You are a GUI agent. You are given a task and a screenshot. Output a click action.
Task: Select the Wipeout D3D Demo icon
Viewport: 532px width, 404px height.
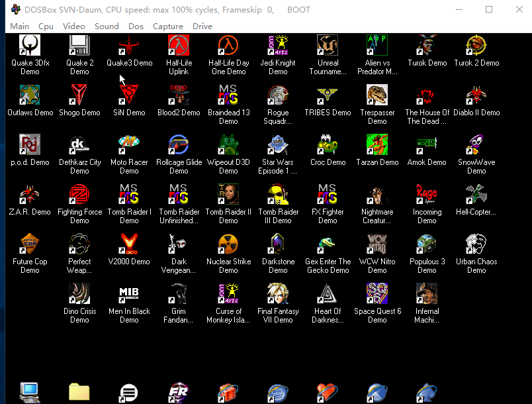tap(228, 144)
